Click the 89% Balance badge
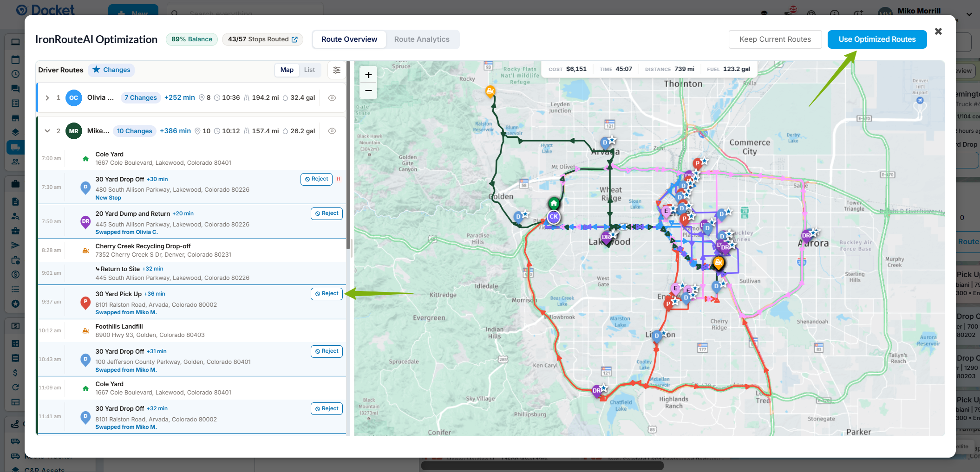The height and width of the screenshot is (472, 980). (x=191, y=39)
